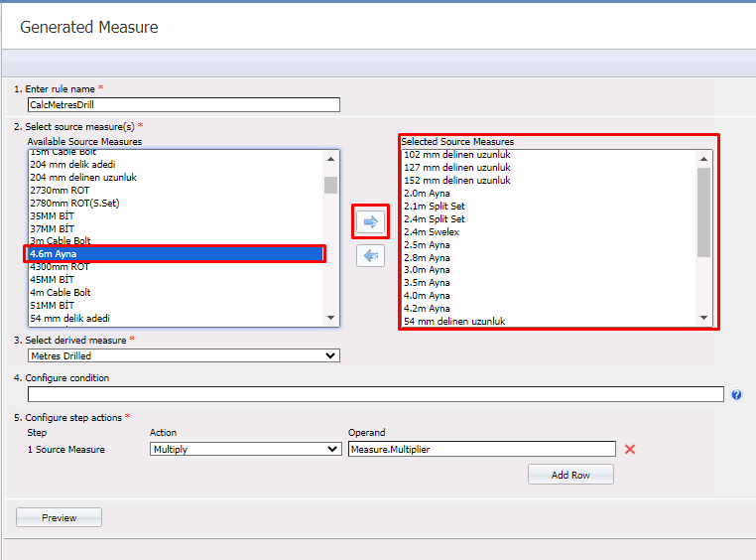Open the condition help icon
Image resolution: width=756 pixels, height=560 pixels.
[x=736, y=395]
